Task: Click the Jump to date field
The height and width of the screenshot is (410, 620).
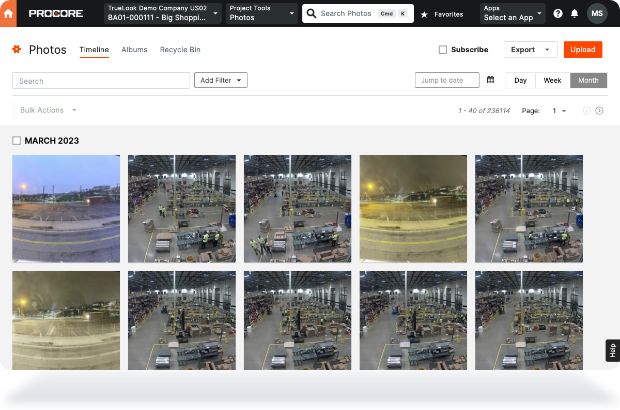Action: click(447, 80)
